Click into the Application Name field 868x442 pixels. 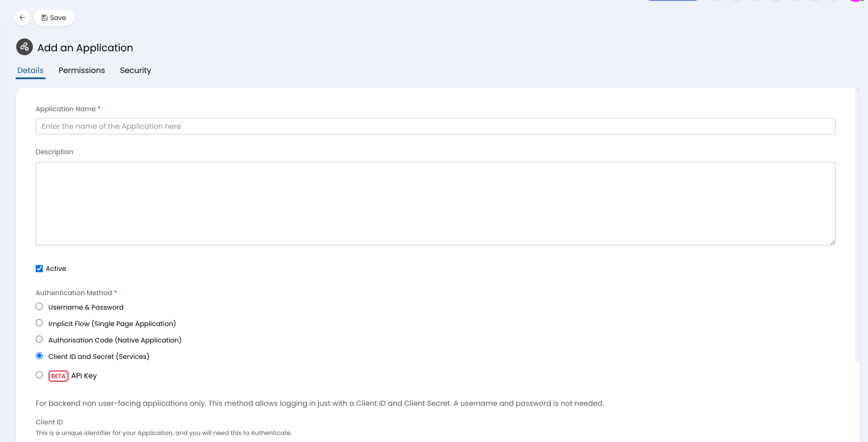435,126
